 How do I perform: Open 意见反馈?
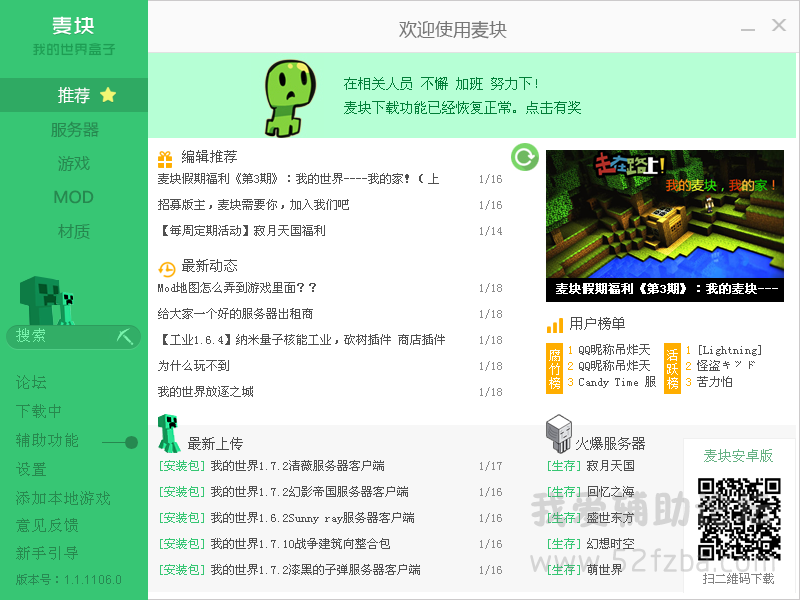click(x=47, y=525)
